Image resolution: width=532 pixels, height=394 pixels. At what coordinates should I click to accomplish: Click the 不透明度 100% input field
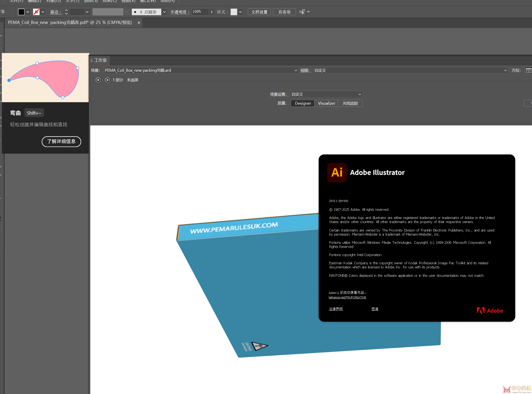click(x=200, y=12)
